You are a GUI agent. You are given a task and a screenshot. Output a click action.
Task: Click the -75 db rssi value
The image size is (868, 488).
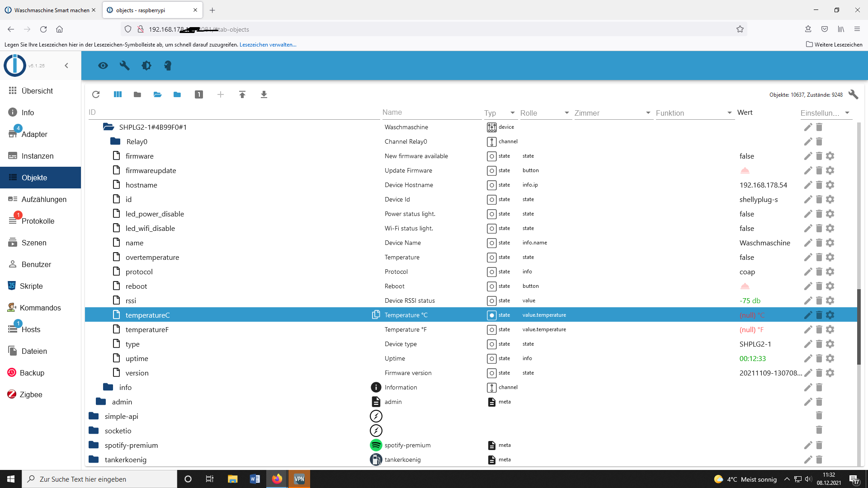pos(750,300)
